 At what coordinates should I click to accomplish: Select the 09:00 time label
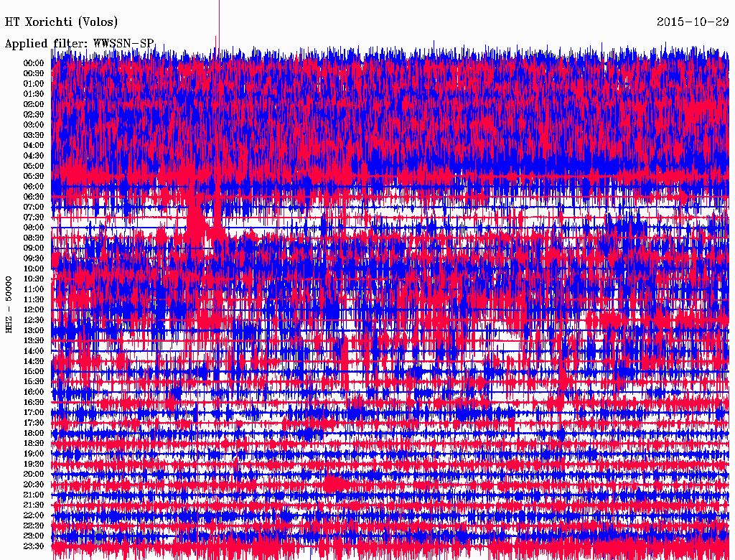[x=34, y=248]
